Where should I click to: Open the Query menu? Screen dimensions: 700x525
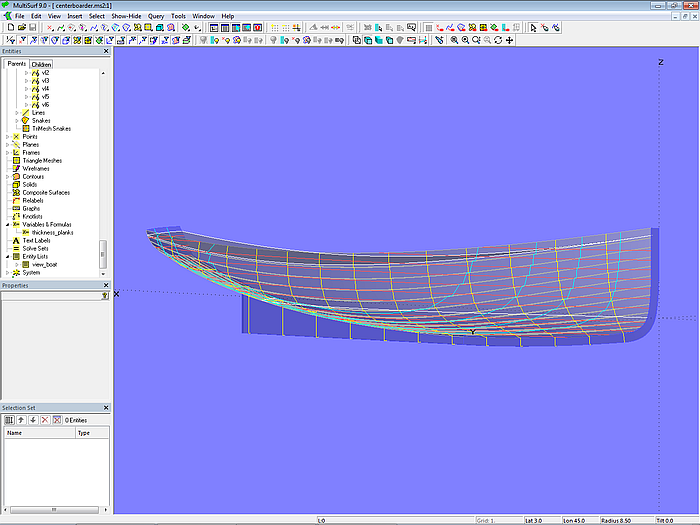click(156, 16)
